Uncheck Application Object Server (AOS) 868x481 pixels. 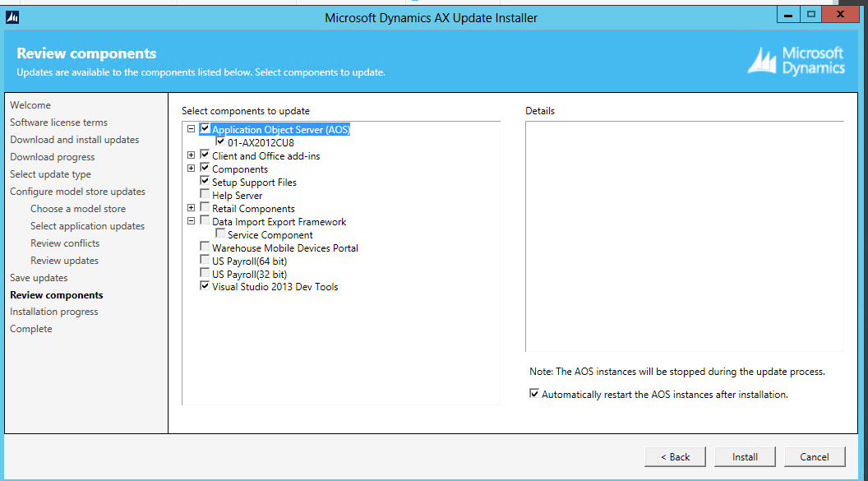coord(205,129)
